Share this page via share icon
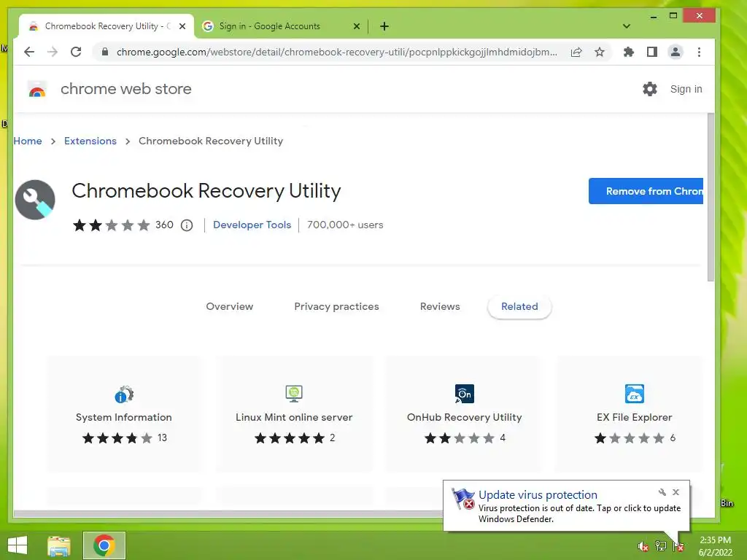The image size is (747, 560). (x=576, y=52)
